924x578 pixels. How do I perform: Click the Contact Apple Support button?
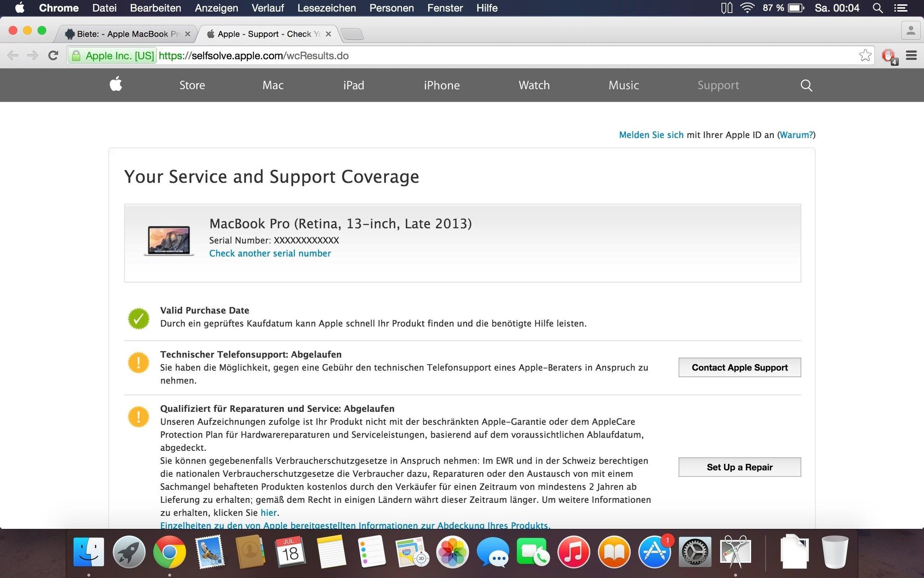(x=740, y=368)
